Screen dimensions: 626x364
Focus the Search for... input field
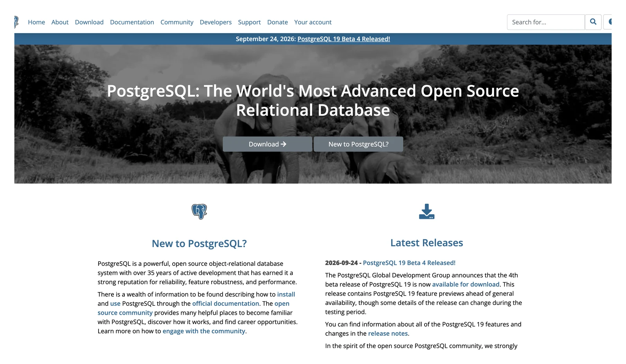click(x=546, y=22)
